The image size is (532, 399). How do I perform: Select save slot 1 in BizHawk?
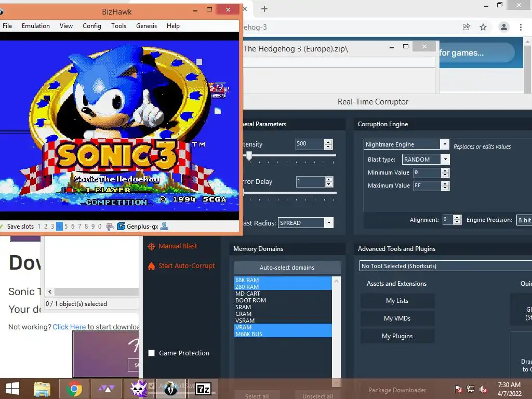coord(39,227)
